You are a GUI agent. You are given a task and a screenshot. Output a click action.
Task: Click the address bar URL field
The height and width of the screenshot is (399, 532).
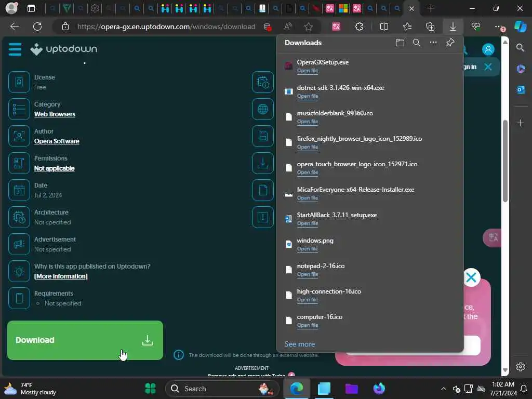(x=166, y=26)
